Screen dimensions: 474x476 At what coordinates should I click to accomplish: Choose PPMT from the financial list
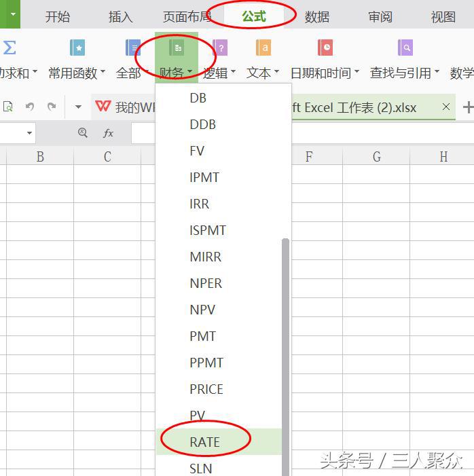pyautogui.click(x=219, y=363)
